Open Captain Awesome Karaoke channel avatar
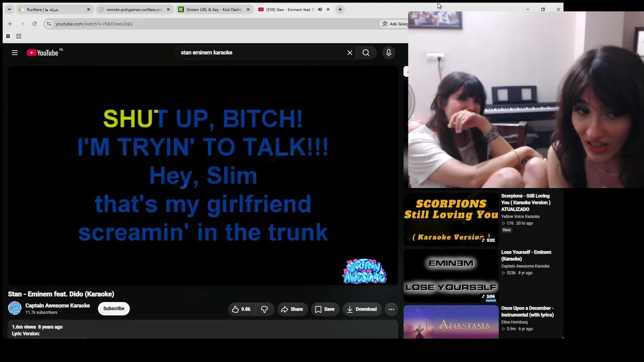 click(15, 308)
